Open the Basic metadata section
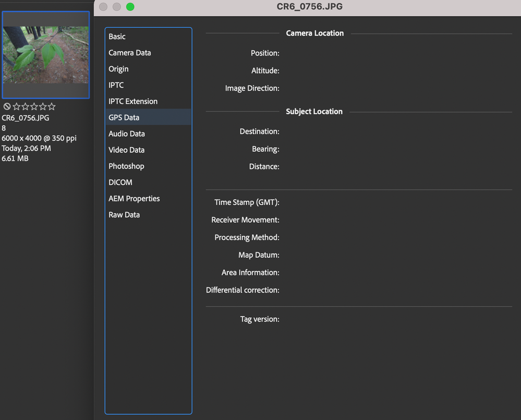 117,37
